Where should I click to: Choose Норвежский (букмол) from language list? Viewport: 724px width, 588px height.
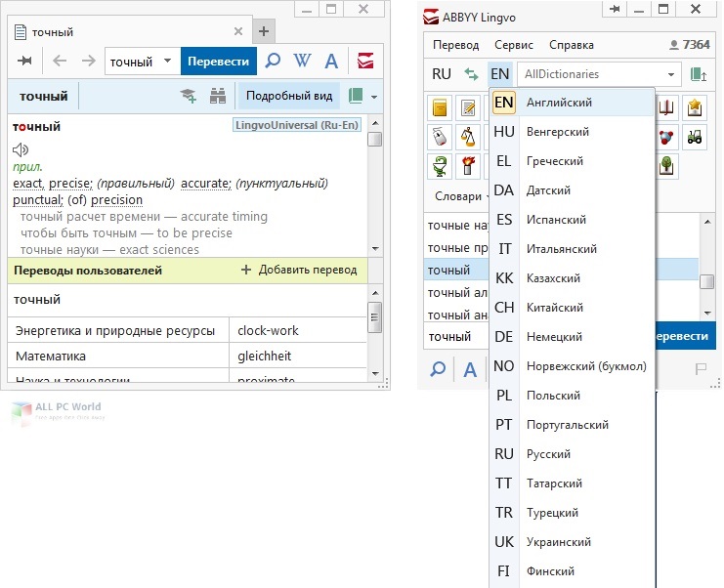[x=573, y=366]
